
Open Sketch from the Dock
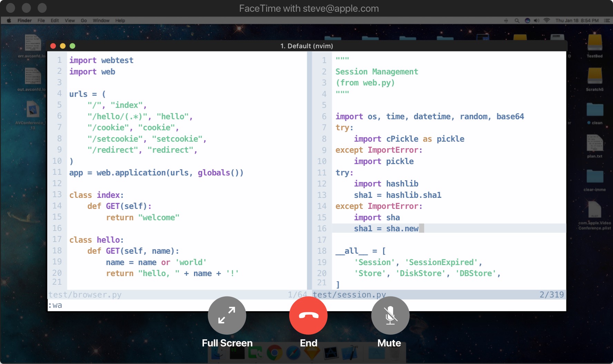[312, 353]
